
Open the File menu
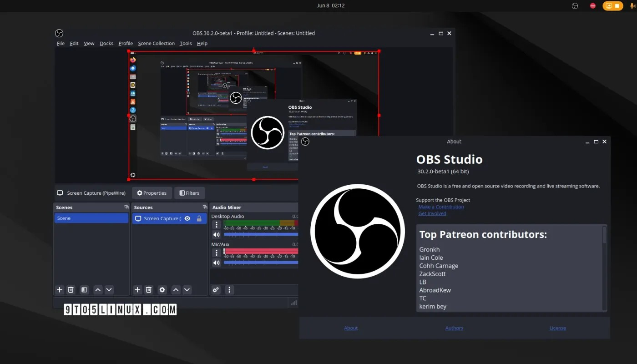pos(61,43)
